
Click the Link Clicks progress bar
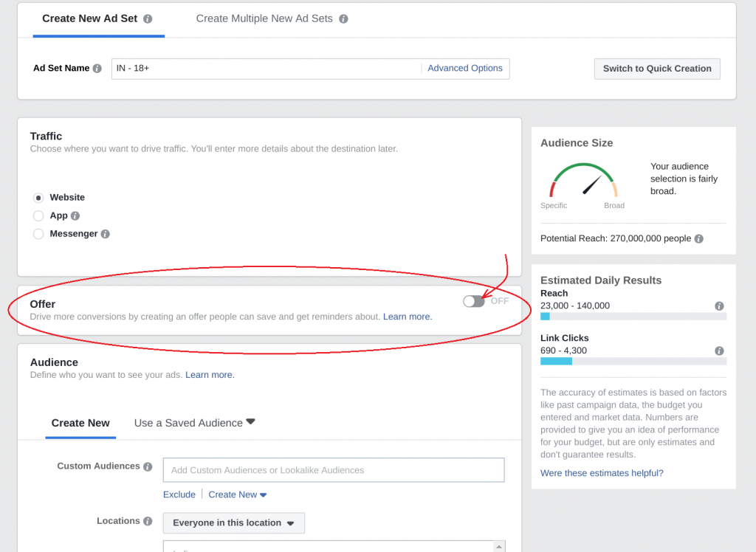coord(633,361)
